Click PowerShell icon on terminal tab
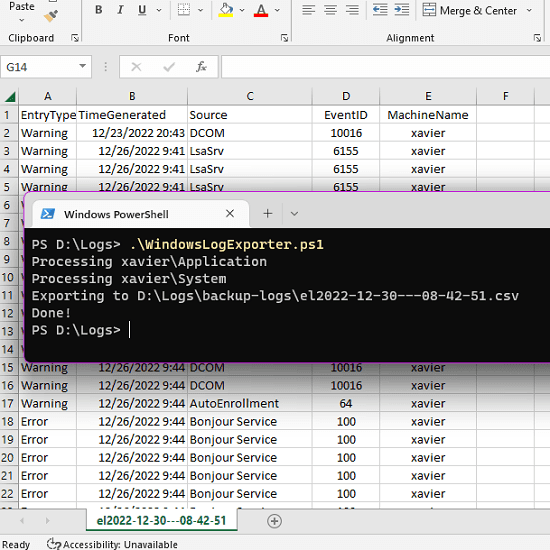The width and height of the screenshot is (550, 550). [48, 213]
